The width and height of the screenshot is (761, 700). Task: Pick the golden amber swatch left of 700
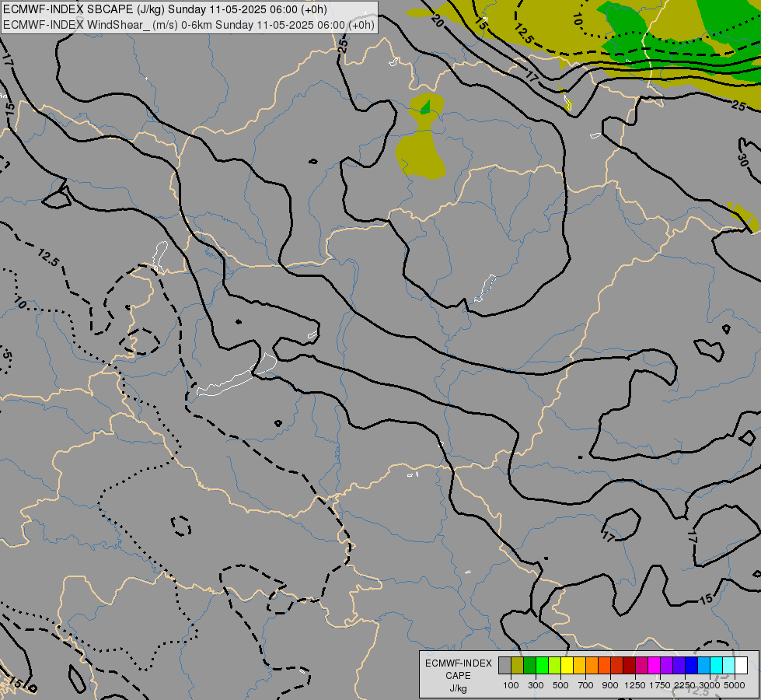tap(579, 666)
